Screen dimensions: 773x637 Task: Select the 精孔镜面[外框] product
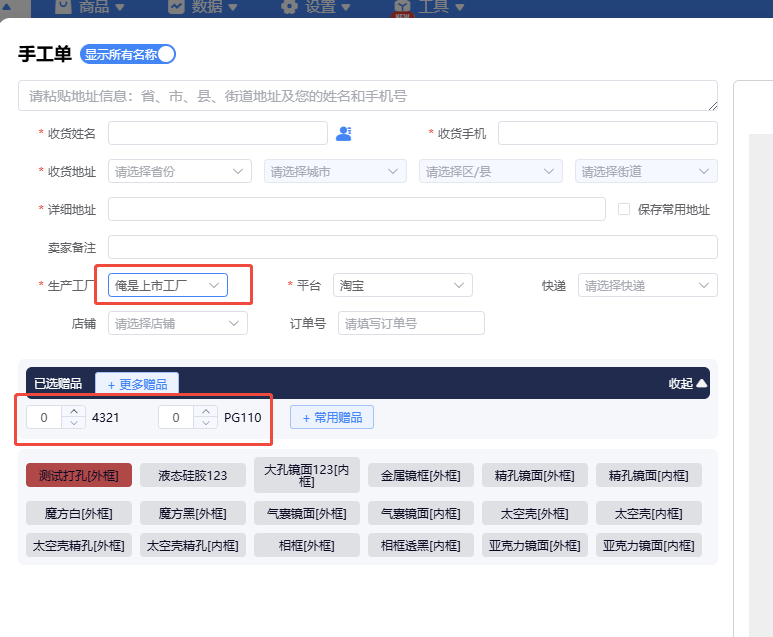[x=534, y=475]
